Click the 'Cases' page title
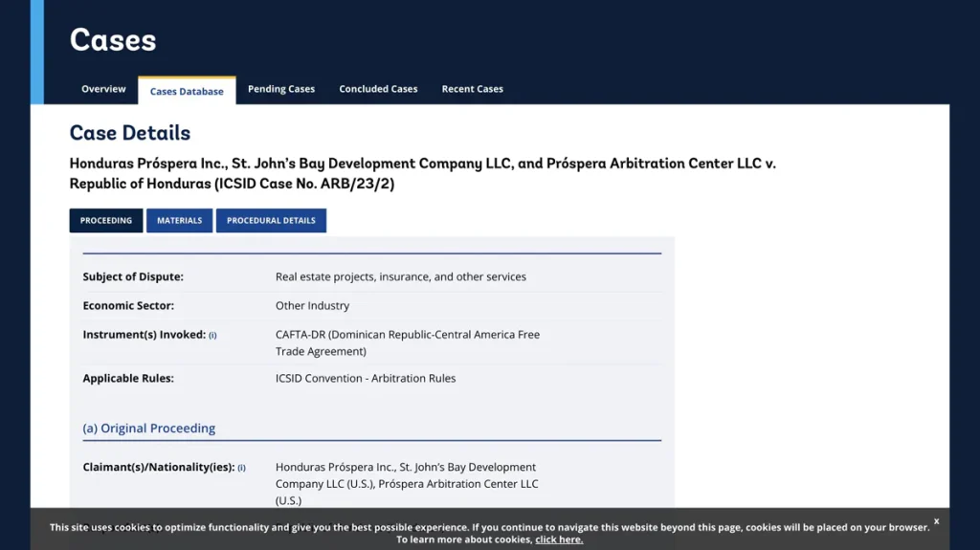 (x=113, y=40)
